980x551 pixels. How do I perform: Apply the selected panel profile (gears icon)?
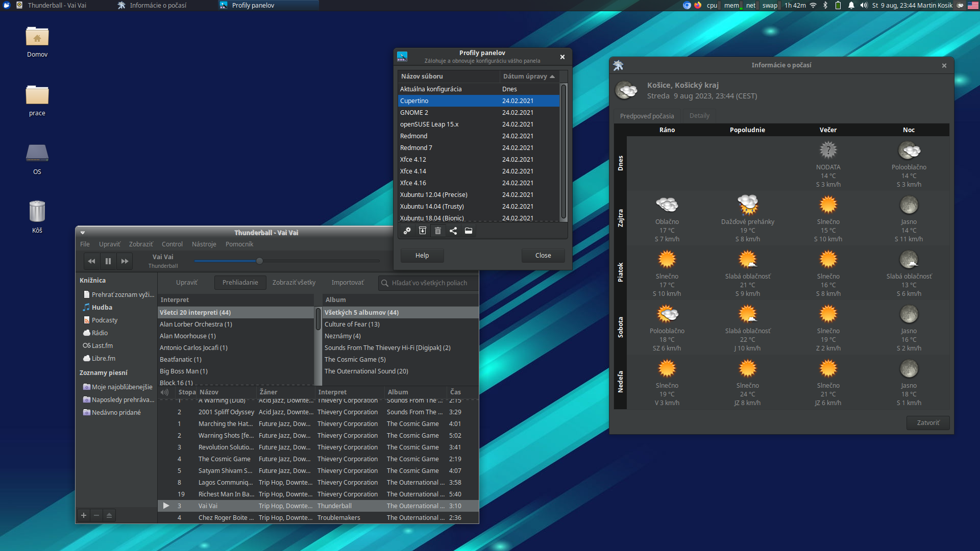[x=407, y=231]
